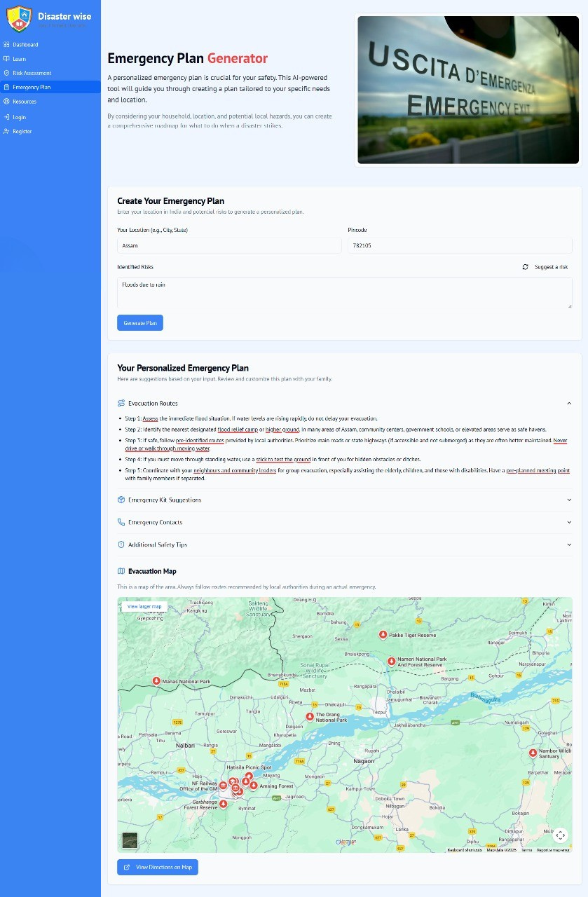Click the Login arrow icon

[6, 117]
